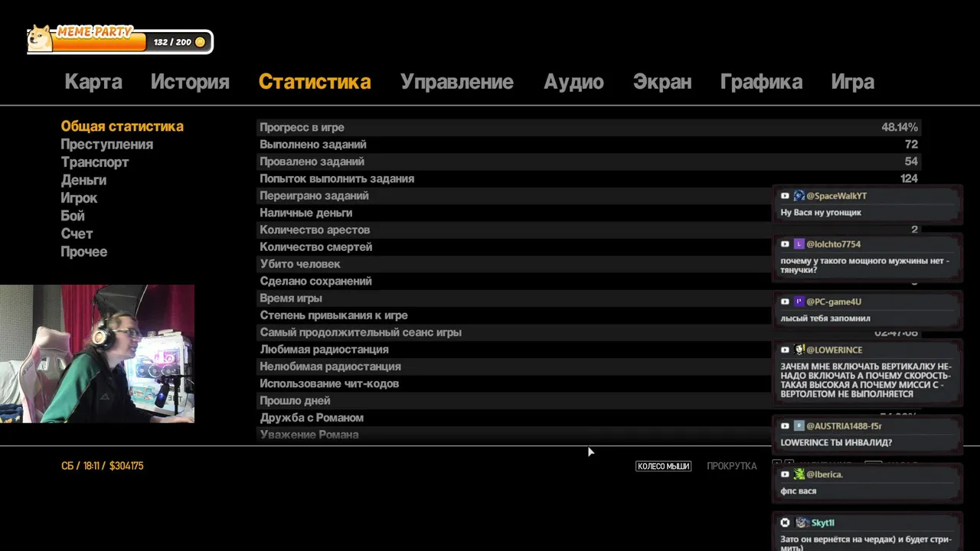Click the Количество арестов row
The width and height of the screenshot is (980, 551).
[x=589, y=230]
